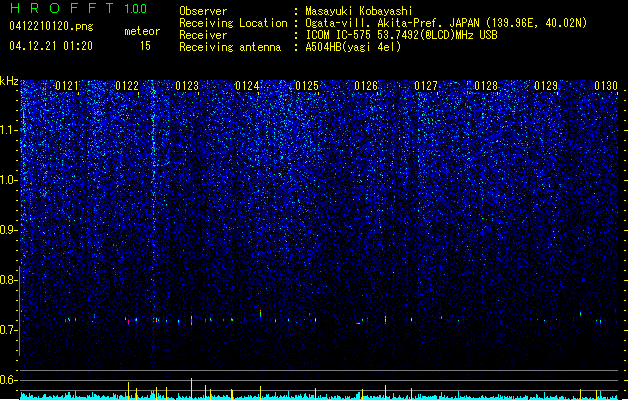Click the A504HB(yagi 4el) antenna text
629x400 pixels.
point(353,47)
